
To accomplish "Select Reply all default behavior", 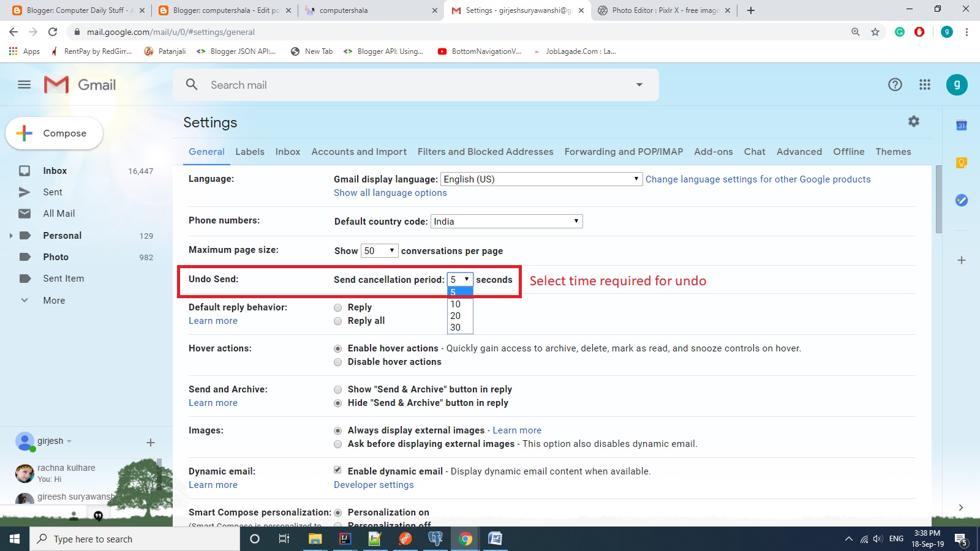I will coord(337,321).
